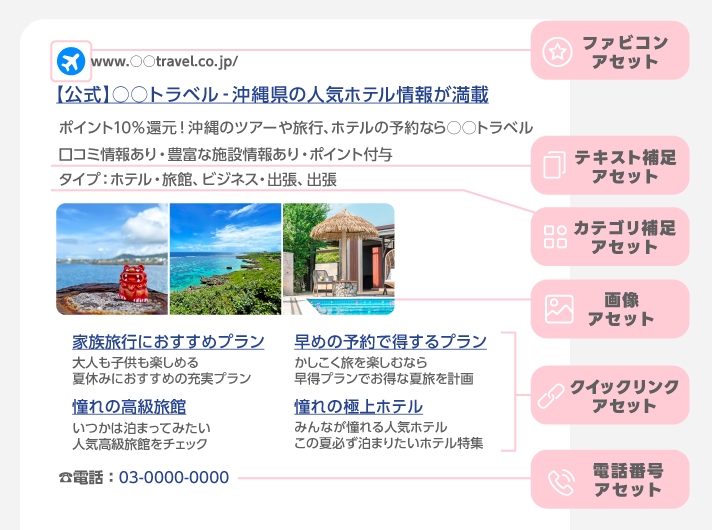Open the 憧れの高級旅館 quick link
712x530 pixels.
tap(129, 406)
